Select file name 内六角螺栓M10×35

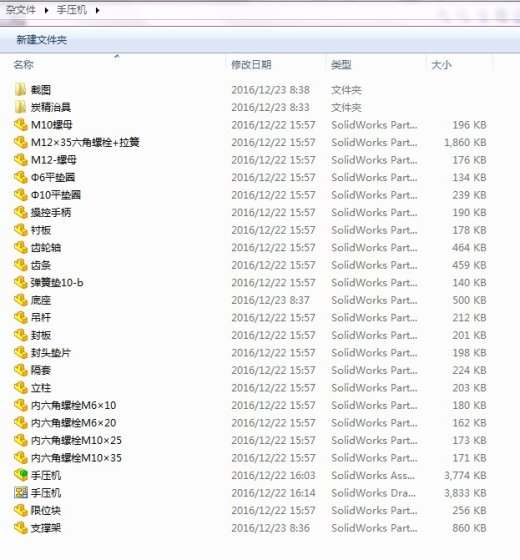click(x=76, y=458)
